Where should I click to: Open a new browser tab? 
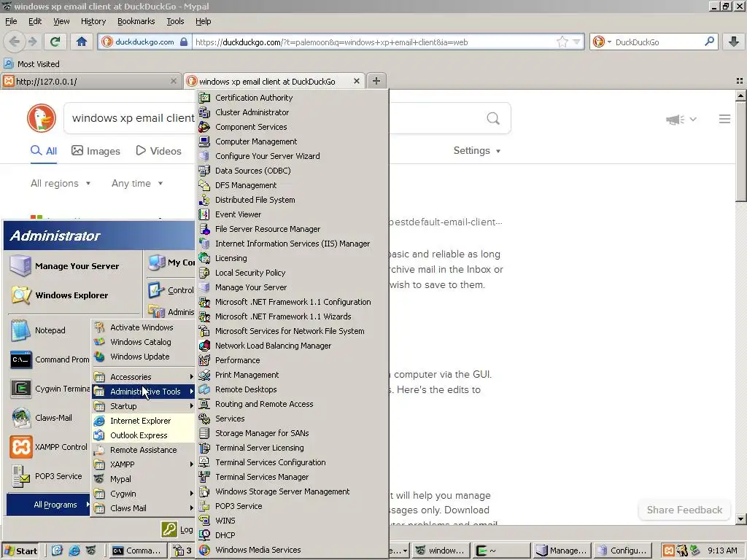coord(376,81)
